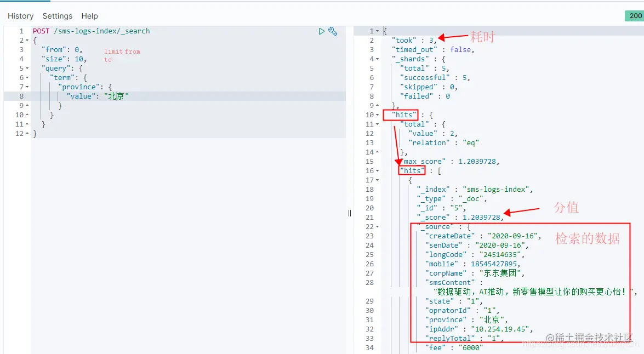Fold response root at line 1

[x=378, y=31]
